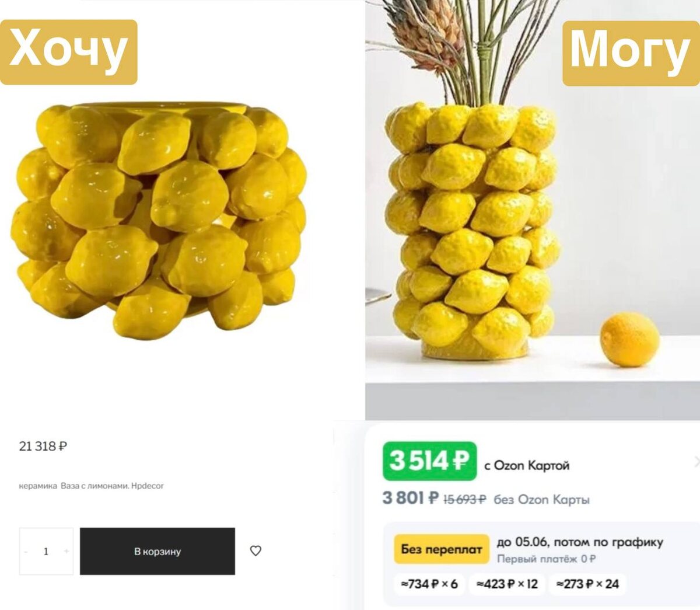Viewport: 700px width, 610px height.
Task: Click the crossed-out 15 693 ₽ old price
Action: 464,500
